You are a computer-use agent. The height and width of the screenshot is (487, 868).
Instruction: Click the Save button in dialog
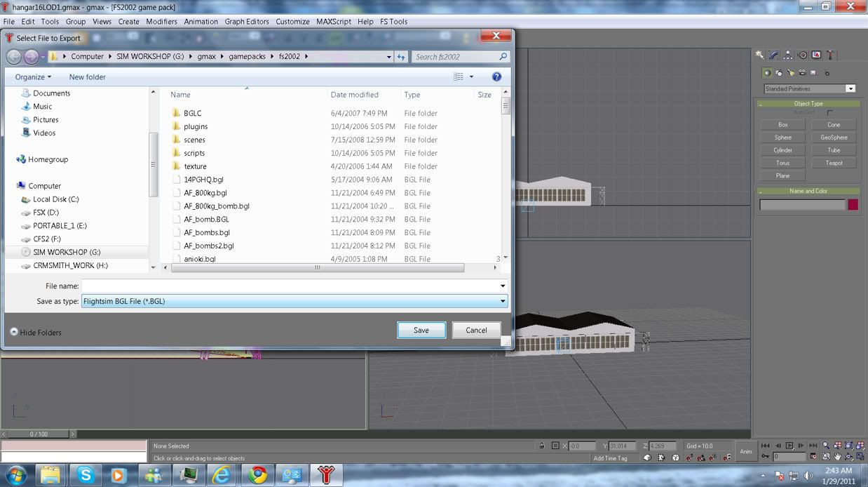pyautogui.click(x=421, y=330)
